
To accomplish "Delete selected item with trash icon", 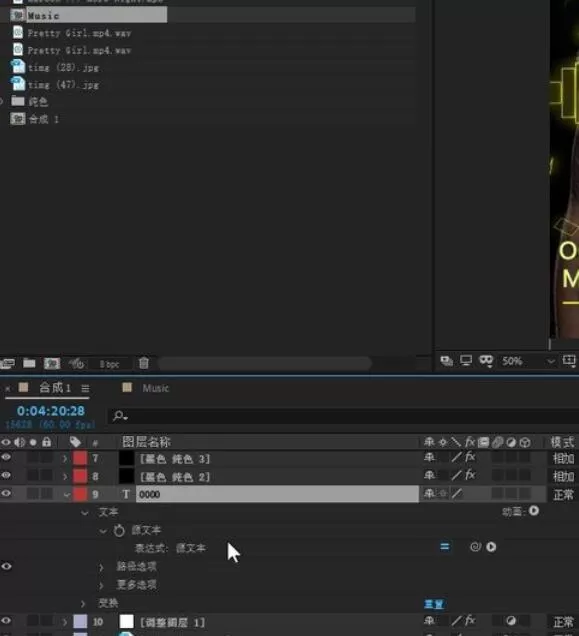I will [x=144, y=363].
